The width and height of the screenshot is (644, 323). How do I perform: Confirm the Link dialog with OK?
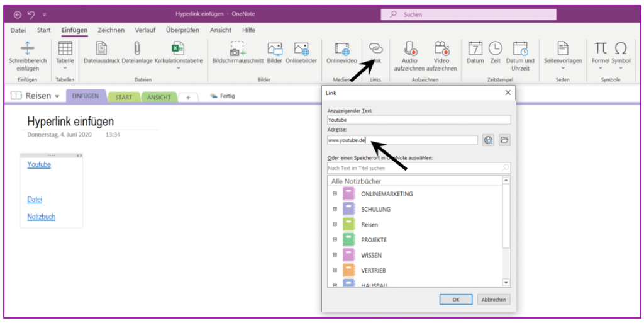(456, 300)
